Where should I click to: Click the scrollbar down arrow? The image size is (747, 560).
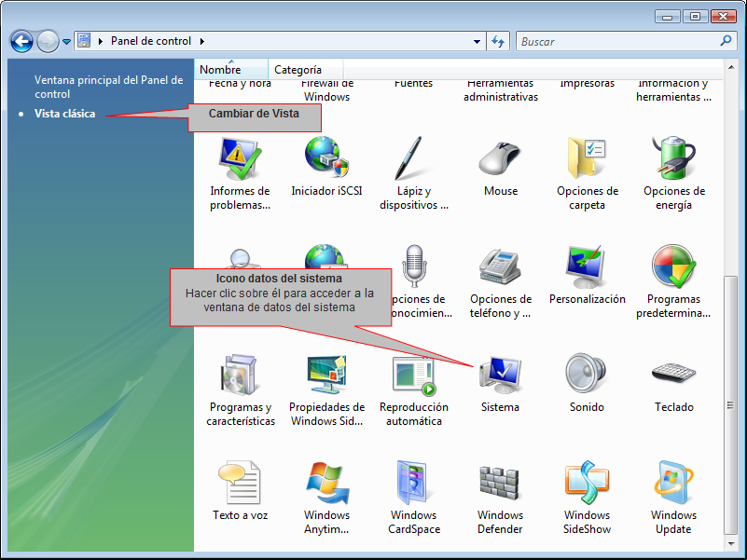[x=731, y=544]
